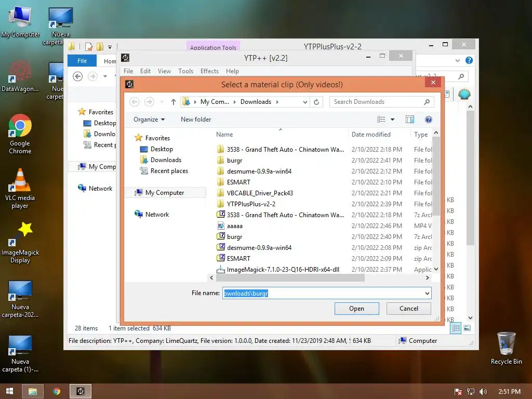The height and width of the screenshot is (399, 532).
Task: Click Chrome icon in the taskbar
Action: 57,391
